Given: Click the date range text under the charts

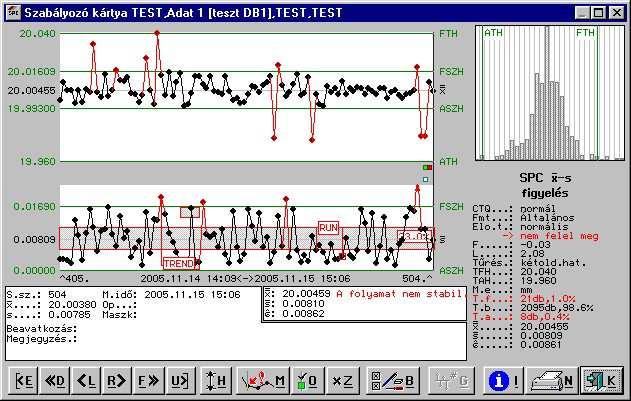Looking at the screenshot, I should pyautogui.click(x=245, y=278).
